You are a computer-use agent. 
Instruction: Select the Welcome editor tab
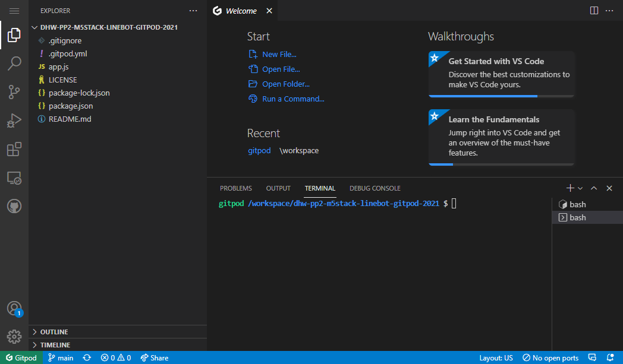click(241, 11)
